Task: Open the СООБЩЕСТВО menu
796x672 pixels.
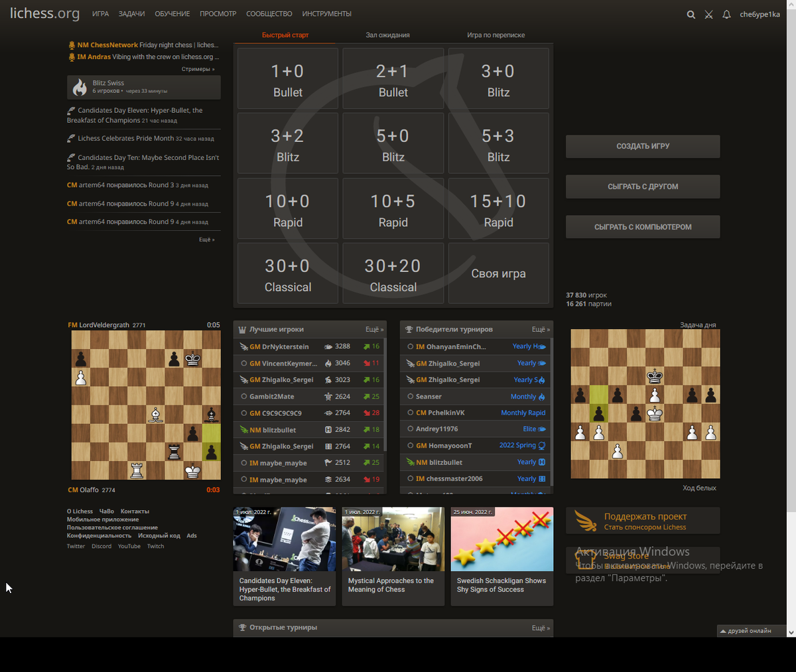Action: coord(269,14)
